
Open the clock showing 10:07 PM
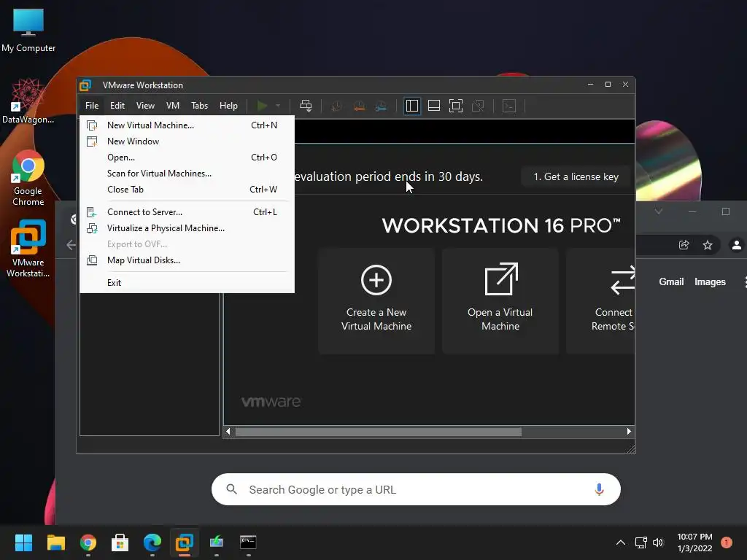694,542
